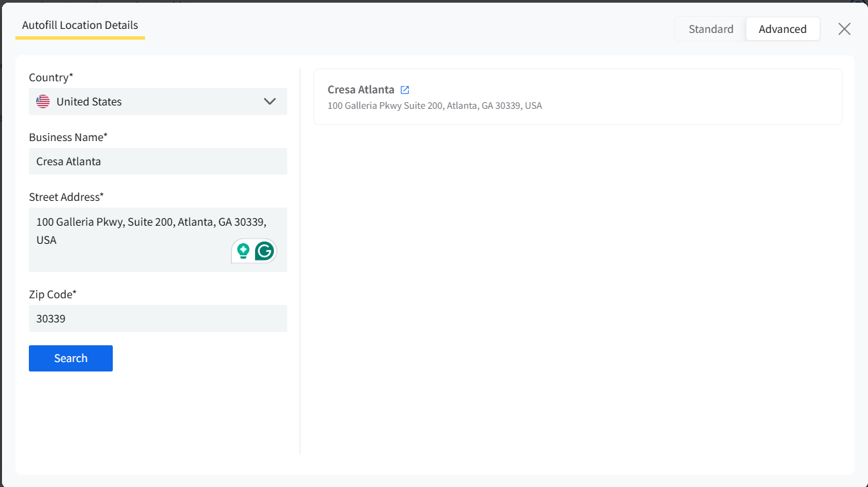
Task: Focus the Zip Code field
Action: point(158,318)
